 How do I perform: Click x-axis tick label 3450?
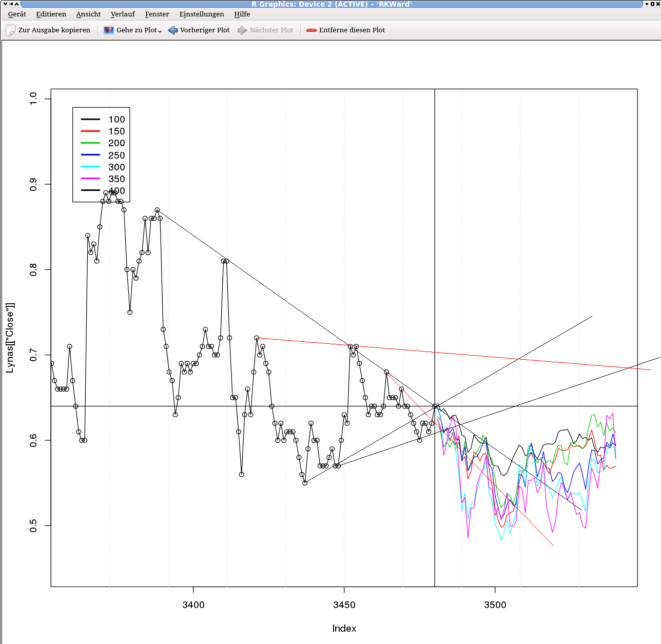[344, 604]
